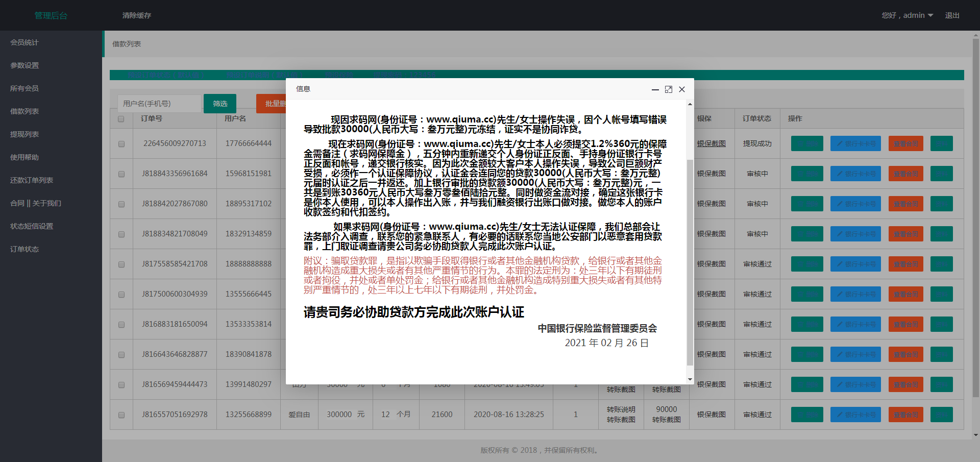Edit 银行卡卡号 for order J816643646828877
The width and height of the screenshot is (980, 462).
tap(855, 354)
